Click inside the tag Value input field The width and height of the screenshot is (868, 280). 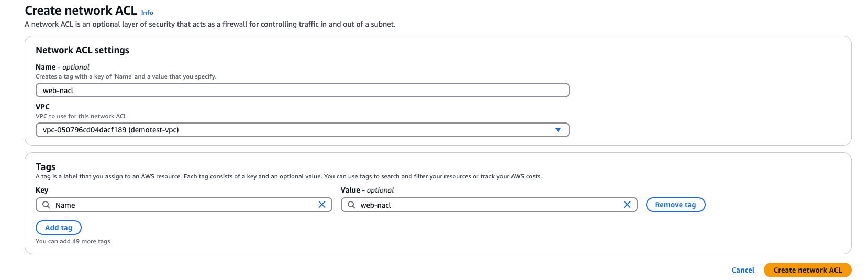pos(487,205)
